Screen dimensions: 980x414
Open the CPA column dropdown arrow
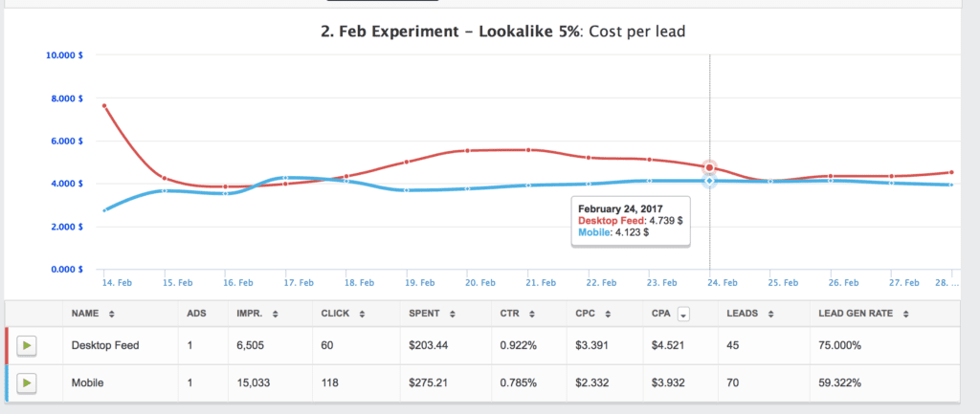[683, 313]
